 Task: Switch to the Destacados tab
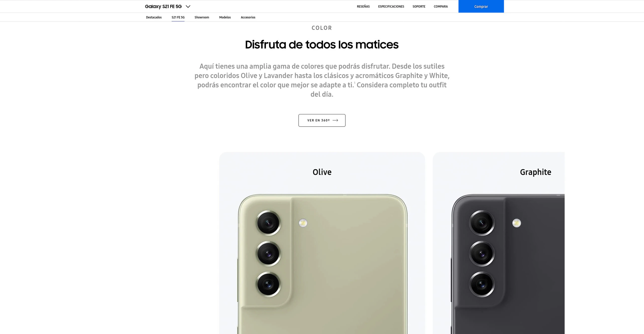(154, 17)
